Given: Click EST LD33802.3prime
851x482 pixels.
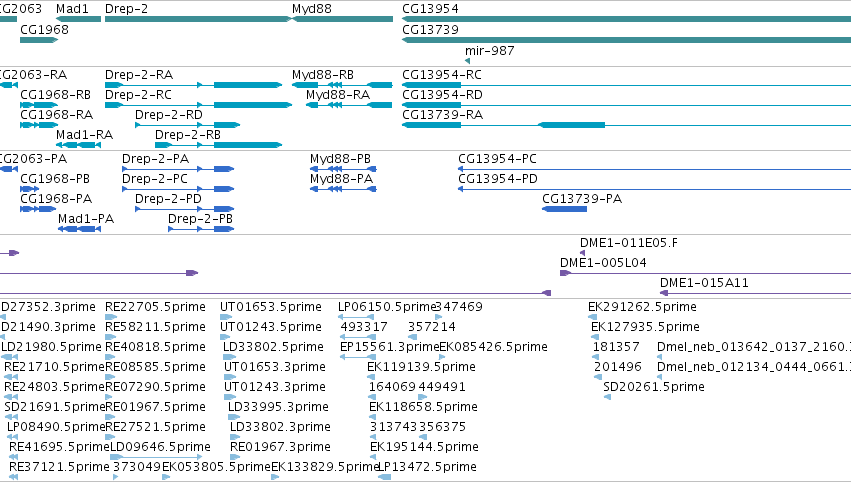Looking at the screenshot, I should point(233,437).
